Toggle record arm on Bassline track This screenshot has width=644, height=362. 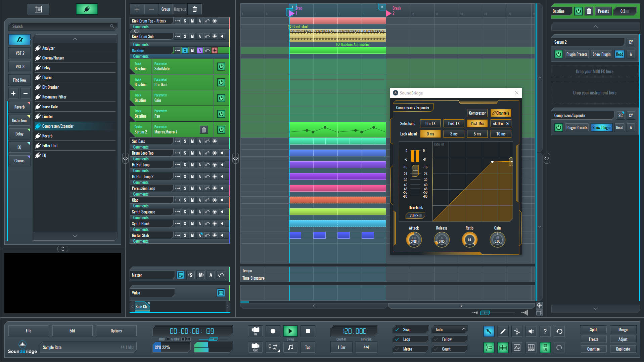pos(215,50)
